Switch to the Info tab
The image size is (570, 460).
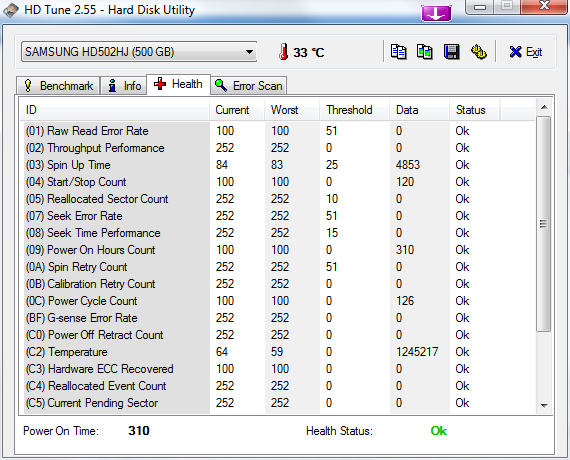coord(124,86)
